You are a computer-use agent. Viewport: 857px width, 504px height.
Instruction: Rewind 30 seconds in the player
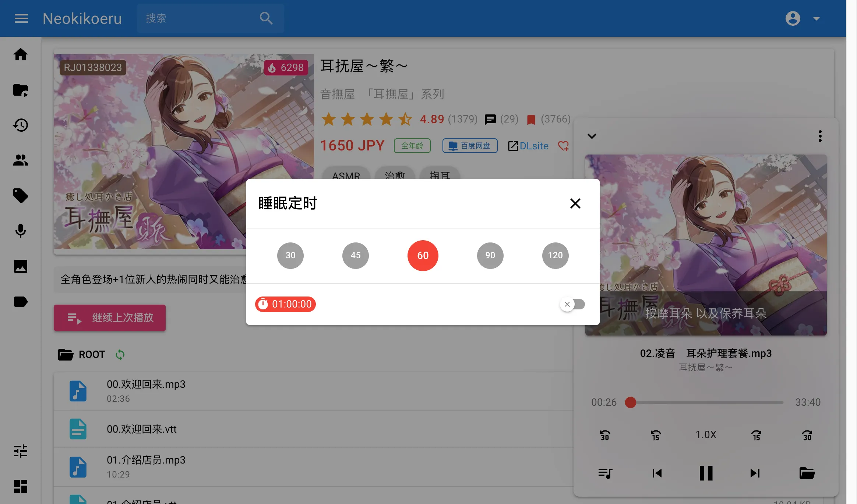605,435
